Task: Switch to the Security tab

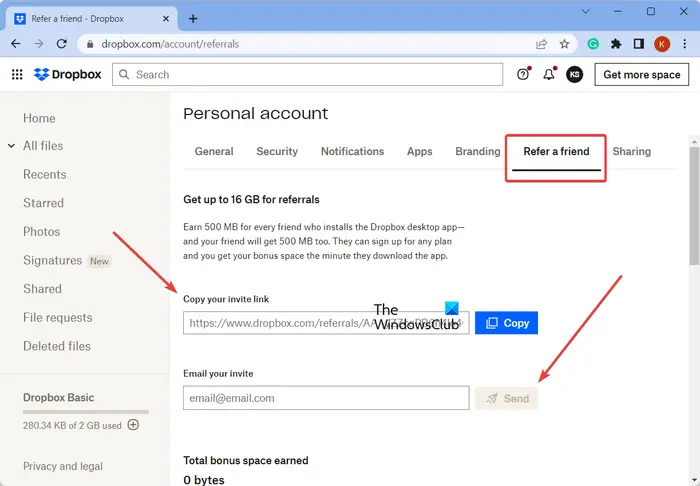Action: 277,151
